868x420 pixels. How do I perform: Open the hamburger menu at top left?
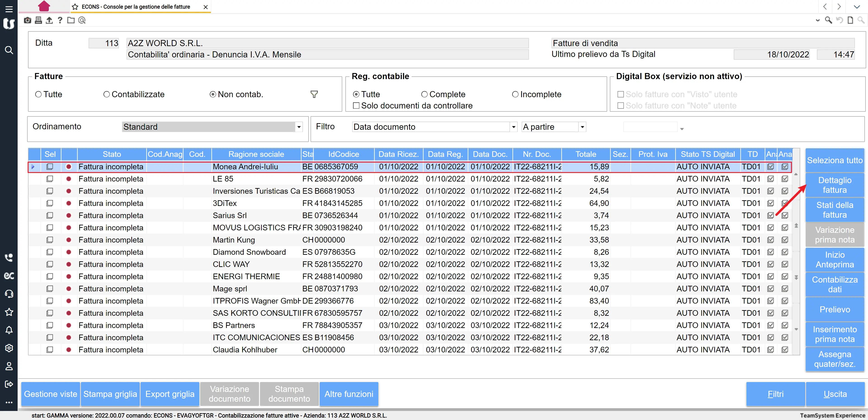point(9,9)
